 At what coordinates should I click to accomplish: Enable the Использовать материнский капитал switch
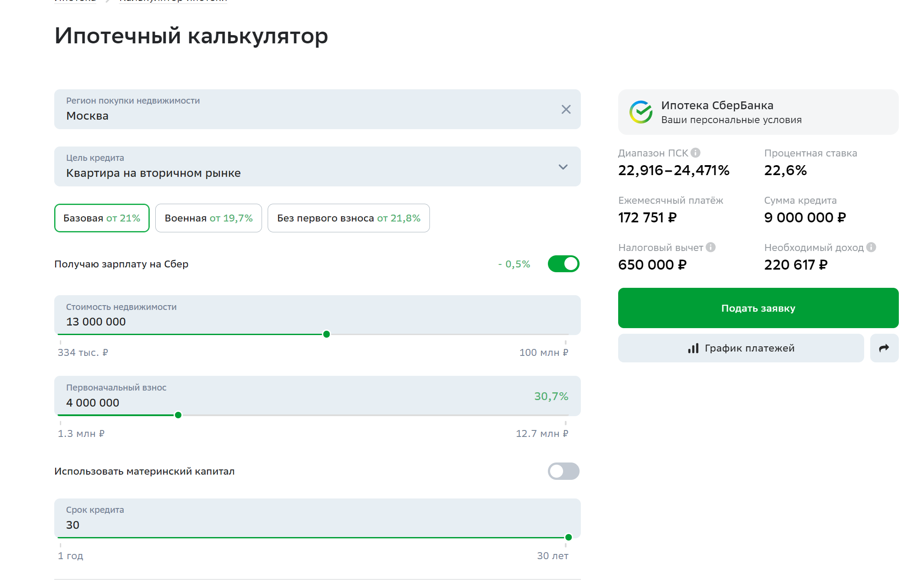point(563,471)
